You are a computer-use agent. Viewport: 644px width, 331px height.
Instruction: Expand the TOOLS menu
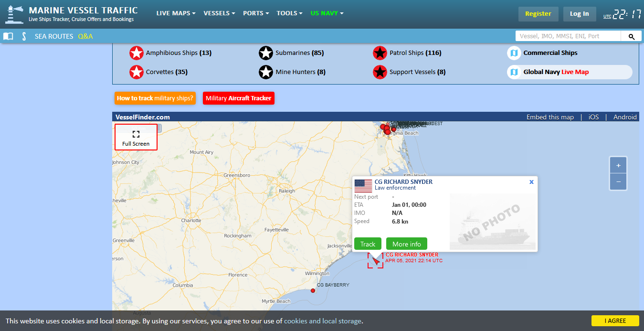(x=289, y=13)
